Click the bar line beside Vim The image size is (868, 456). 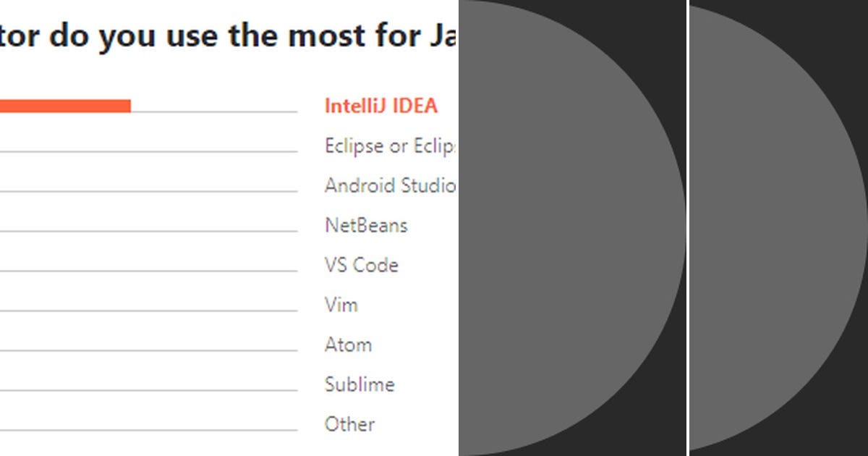click(148, 311)
